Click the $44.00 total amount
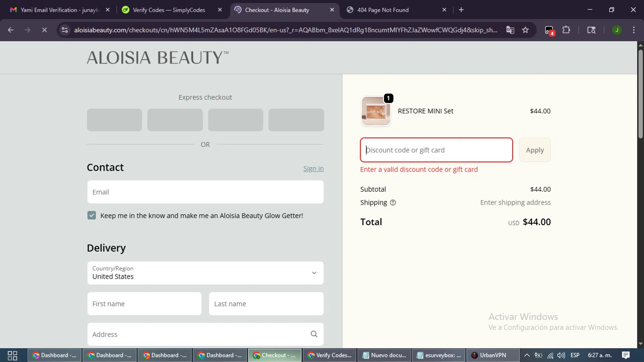Image resolution: width=644 pixels, height=362 pixels. [537, 222]
